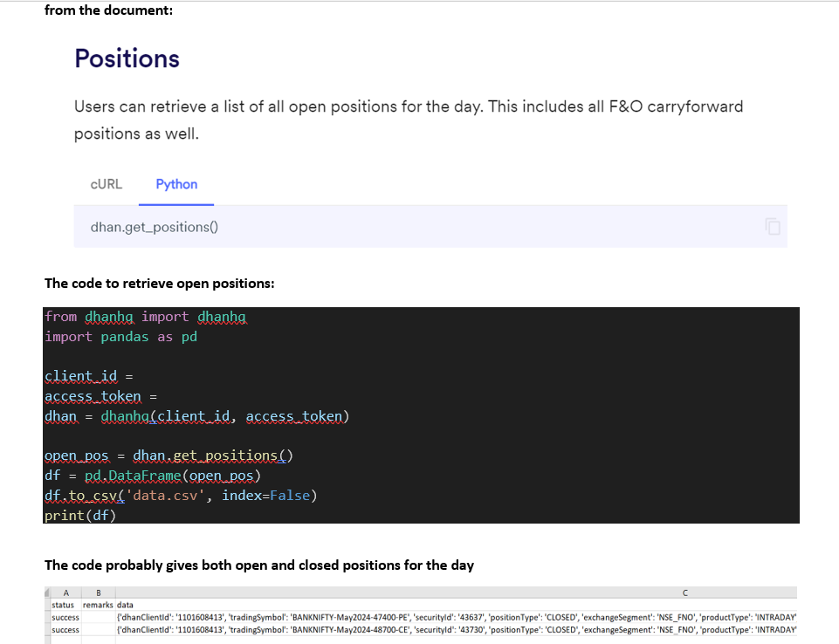The height and width of the screenshot is (644, 839).
Task: Select column A header in the spreadsheet
Action: pyautogui.click(x=65, y=593)
